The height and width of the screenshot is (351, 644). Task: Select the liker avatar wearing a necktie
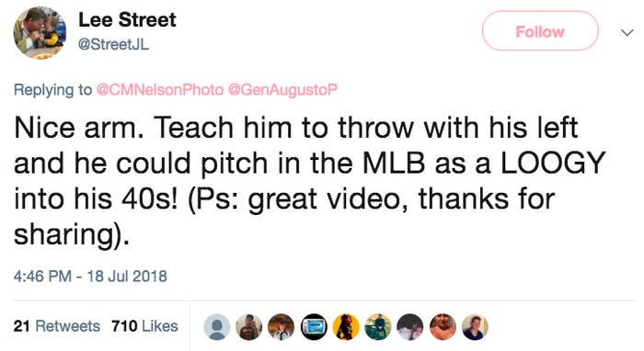click(x=281, y=327)
